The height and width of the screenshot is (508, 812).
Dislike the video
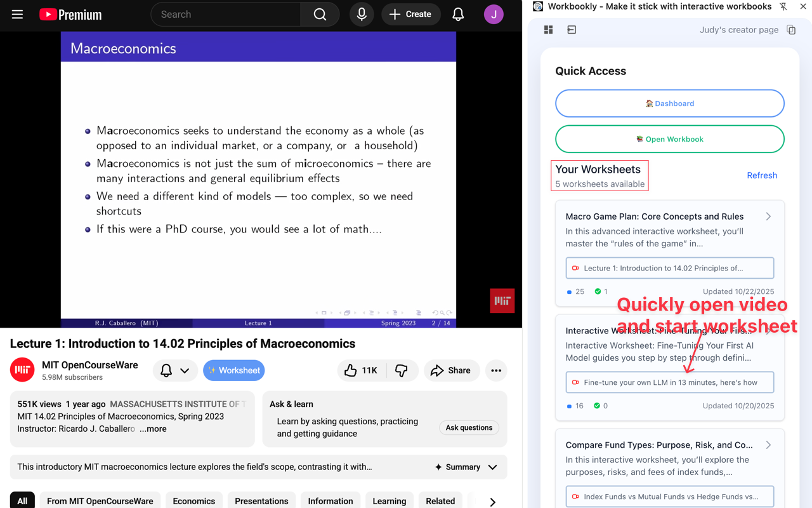click(x=402, y=370)
